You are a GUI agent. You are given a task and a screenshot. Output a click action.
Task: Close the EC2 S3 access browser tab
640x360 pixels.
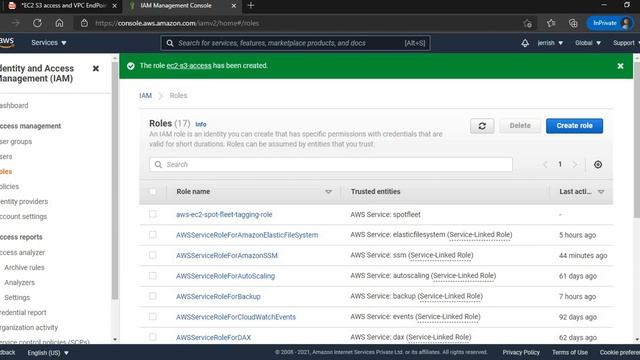(114, 6)
